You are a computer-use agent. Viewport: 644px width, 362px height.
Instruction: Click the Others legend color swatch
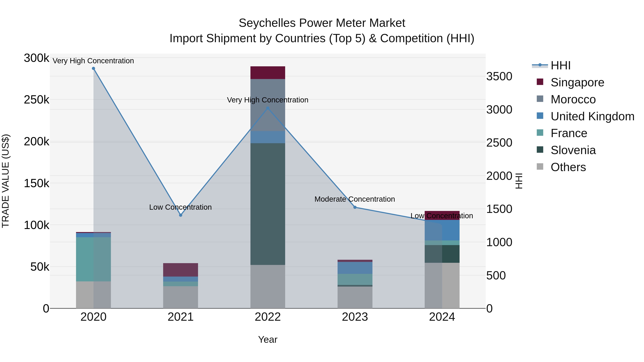(540, 166)
